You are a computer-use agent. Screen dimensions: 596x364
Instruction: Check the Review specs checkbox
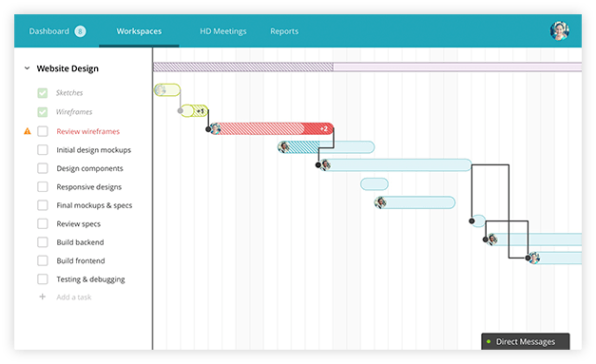43,223
